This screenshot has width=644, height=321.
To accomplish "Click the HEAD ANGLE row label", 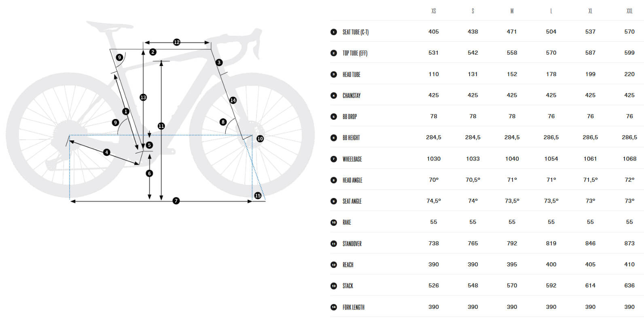I will coord(352,180).
